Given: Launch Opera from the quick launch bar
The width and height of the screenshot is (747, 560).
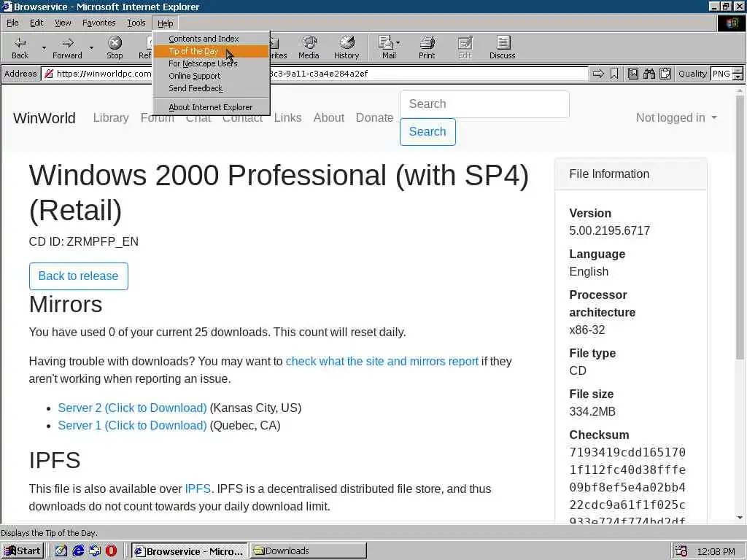Looking at the screenshot, I should click(x=111, y=551).
